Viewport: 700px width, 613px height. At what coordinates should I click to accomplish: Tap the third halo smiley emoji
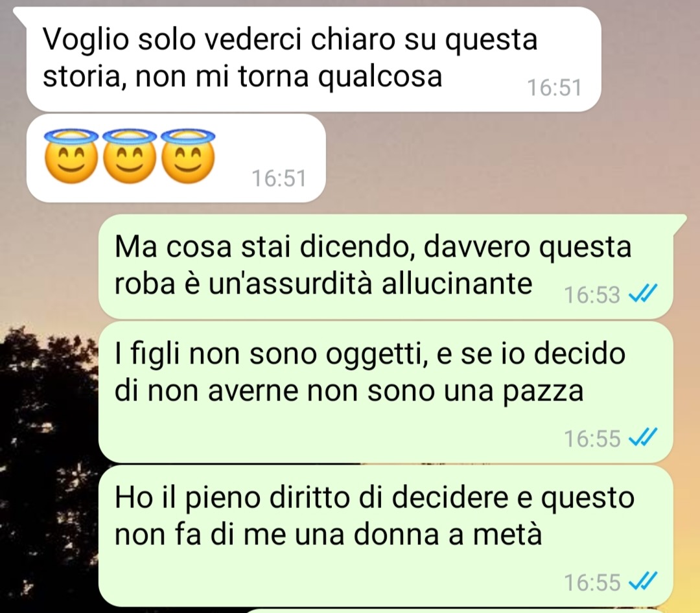pos(188,156)
